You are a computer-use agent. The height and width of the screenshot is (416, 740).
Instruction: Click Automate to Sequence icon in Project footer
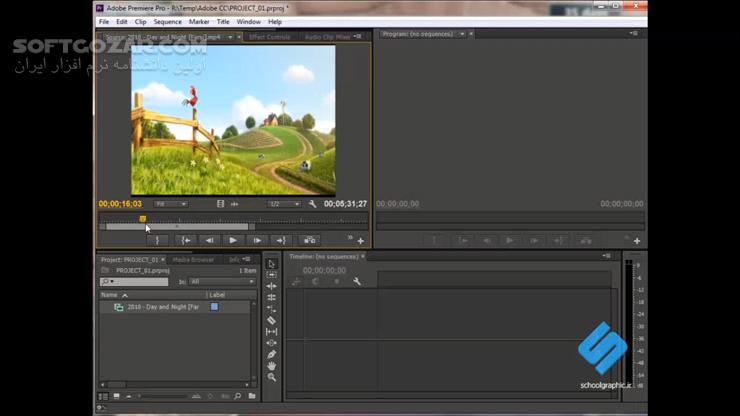196,396
